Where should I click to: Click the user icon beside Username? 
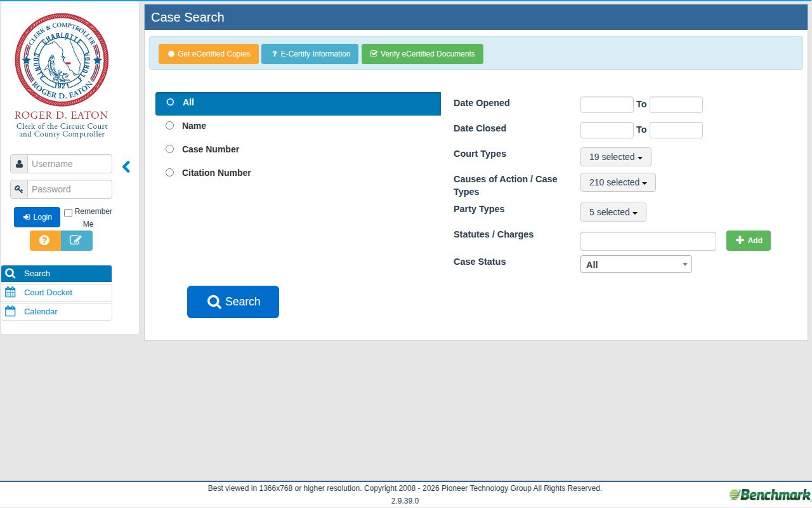(19, 164)
